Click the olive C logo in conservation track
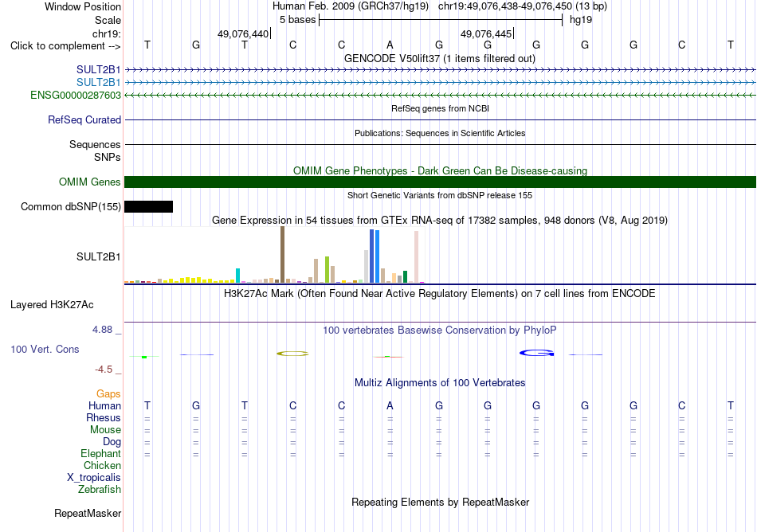The image size is (757, 532). (x=292, y=354)
